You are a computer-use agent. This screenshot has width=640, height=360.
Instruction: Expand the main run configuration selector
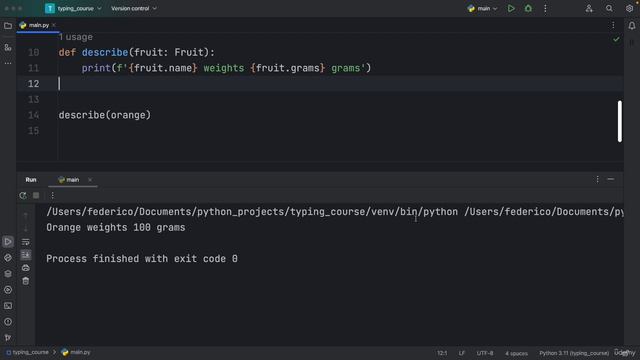coord(482,8)
